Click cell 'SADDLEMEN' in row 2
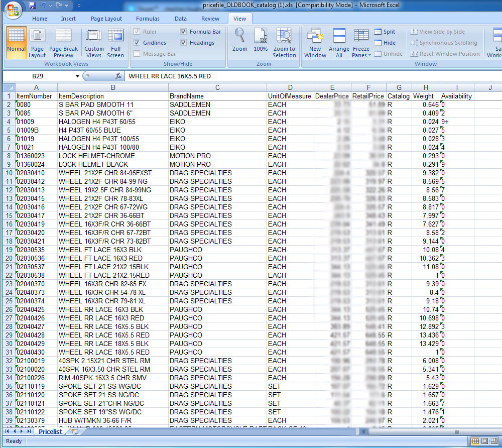502x448 pixels. tap(217, 104)
